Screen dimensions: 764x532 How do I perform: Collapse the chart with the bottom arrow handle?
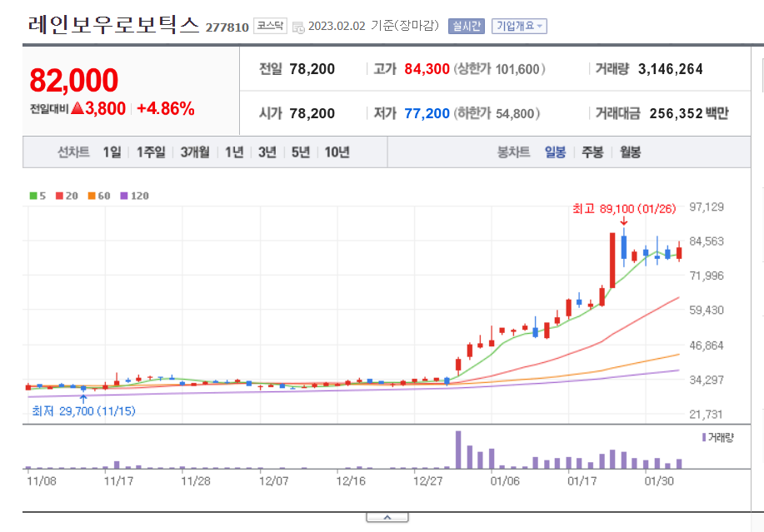click(387, 517)
